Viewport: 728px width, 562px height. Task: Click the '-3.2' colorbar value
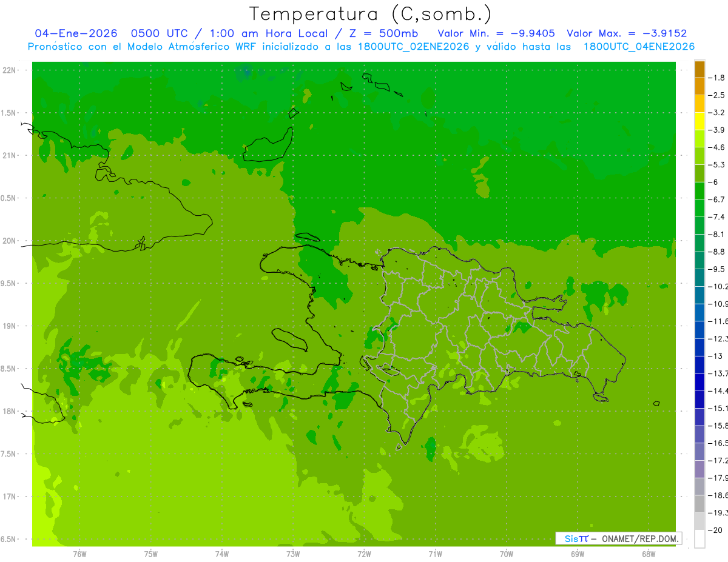(x=716, y=113)
